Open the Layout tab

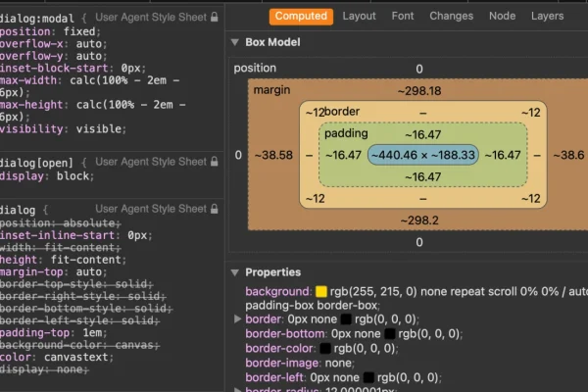click(359, 16)
